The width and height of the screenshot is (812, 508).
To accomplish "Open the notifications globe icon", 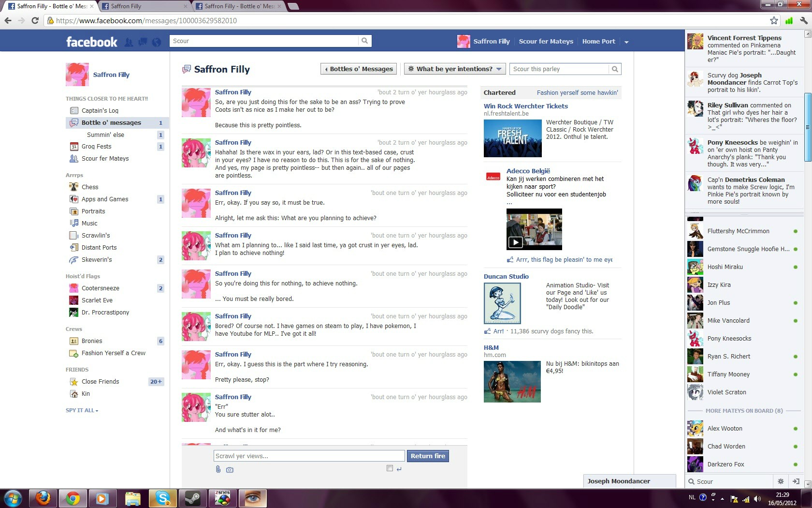I will (157, 42).
